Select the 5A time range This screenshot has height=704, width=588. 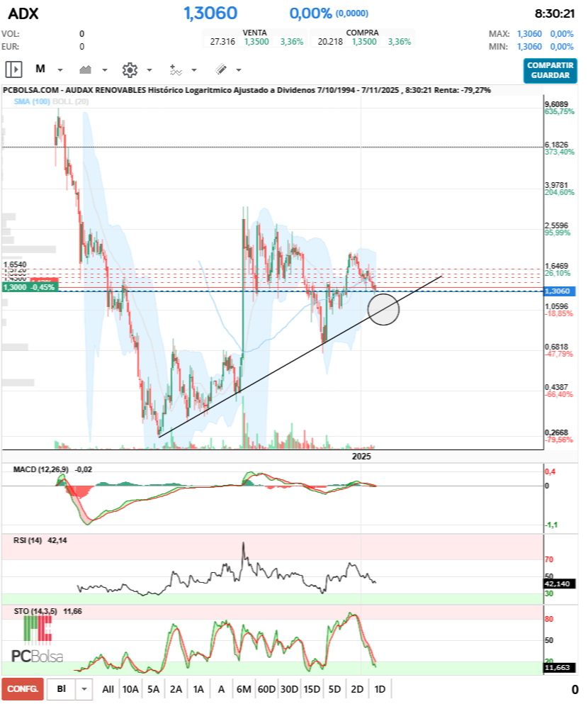point(154,689)
